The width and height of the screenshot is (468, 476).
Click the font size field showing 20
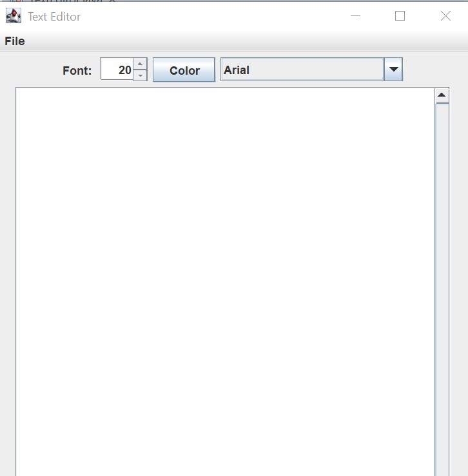tap(117, 70)
